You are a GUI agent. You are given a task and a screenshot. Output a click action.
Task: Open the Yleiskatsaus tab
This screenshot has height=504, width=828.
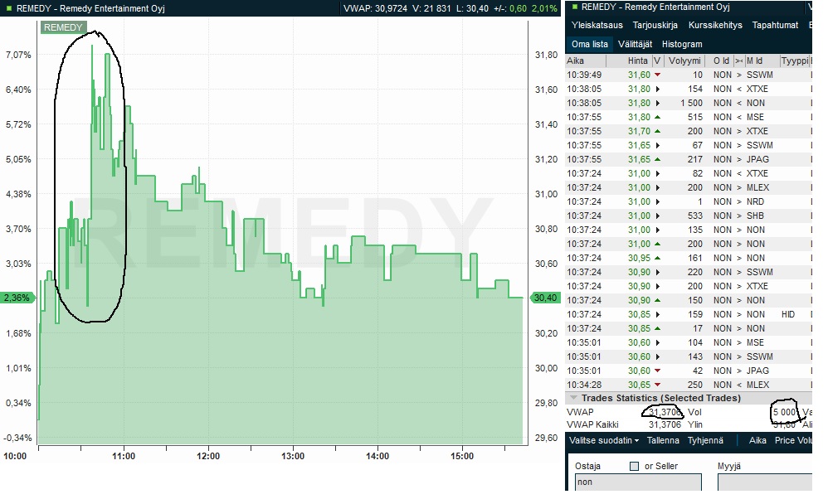coord(597,25)
